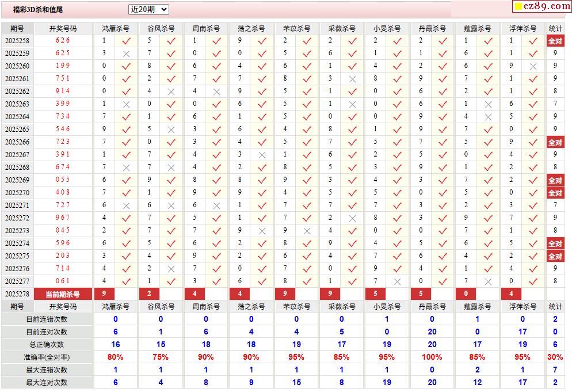Click the cross mark for 采薇杀号 in period 2025261
This screenshot has height=392, width=572.
click(x=352, y=79)
